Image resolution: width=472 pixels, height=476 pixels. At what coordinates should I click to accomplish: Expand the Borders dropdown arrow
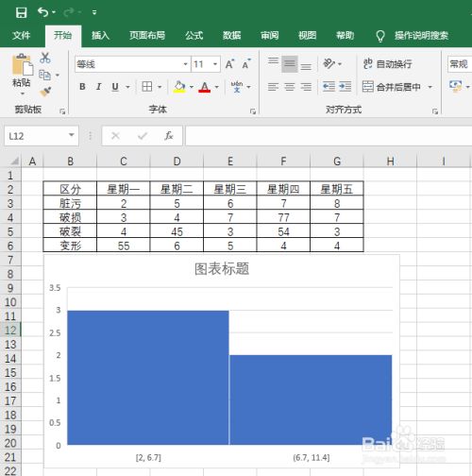[160, 87]
